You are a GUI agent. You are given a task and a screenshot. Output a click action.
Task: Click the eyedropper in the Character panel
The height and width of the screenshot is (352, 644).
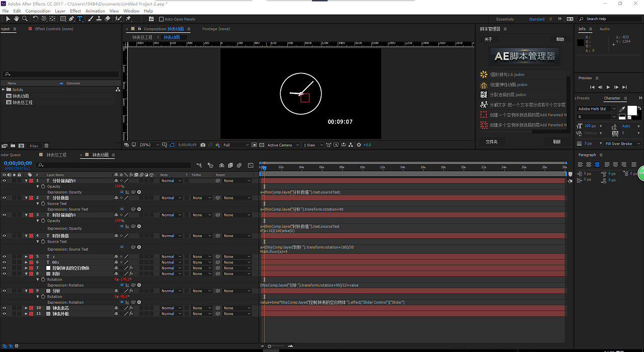click(x=622, y=109)
